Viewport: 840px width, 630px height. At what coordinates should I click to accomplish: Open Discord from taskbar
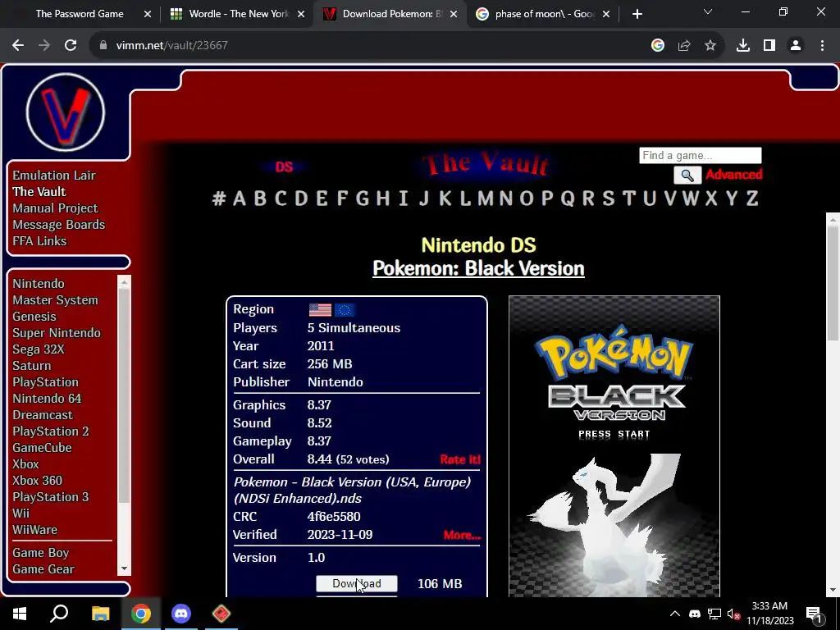(181, 614)
